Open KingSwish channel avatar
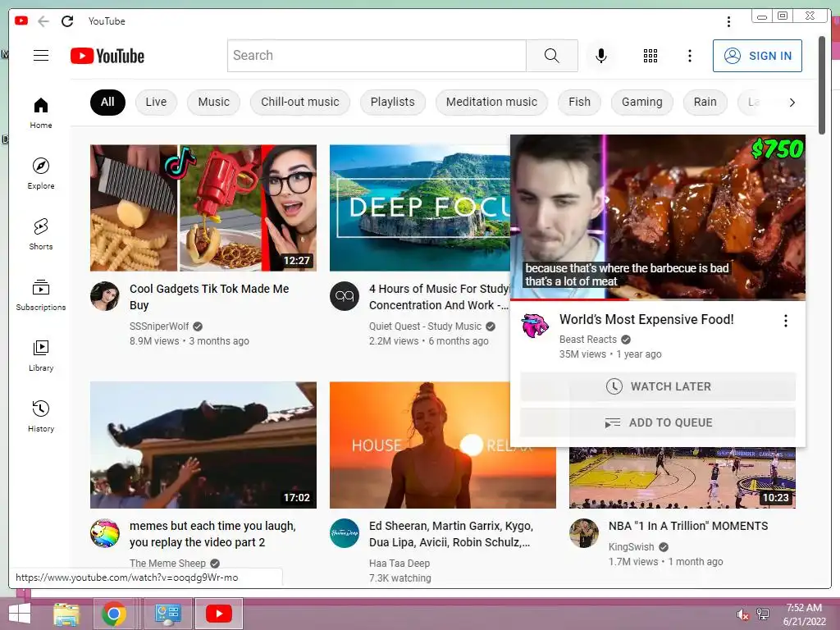This screenshot has height=630, width=840. (x=584, y=533)
